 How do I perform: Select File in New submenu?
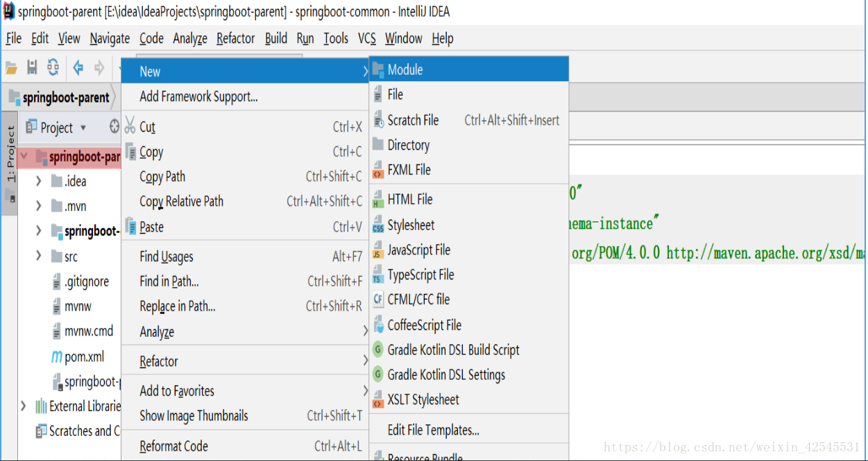pyautogui.click(x=469, y=94)
